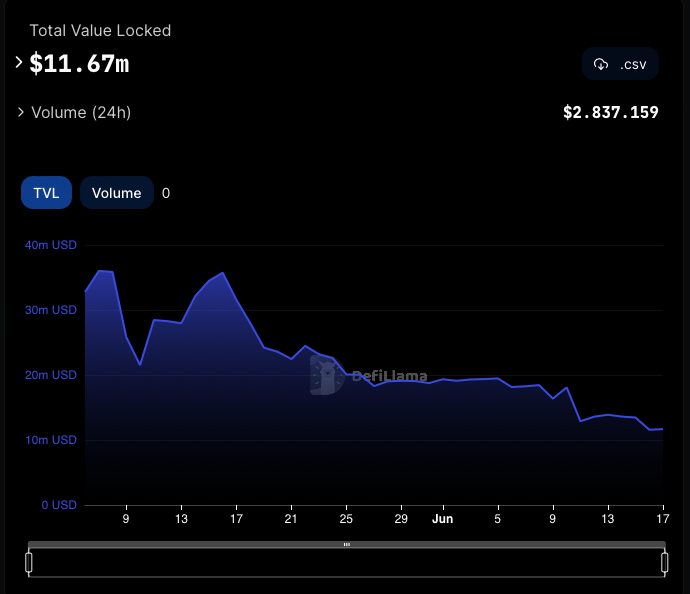Click the $2,837,159 volume value
Viewport: 690px width, 594px height.
pyautogui.click(x=611, y=112)
